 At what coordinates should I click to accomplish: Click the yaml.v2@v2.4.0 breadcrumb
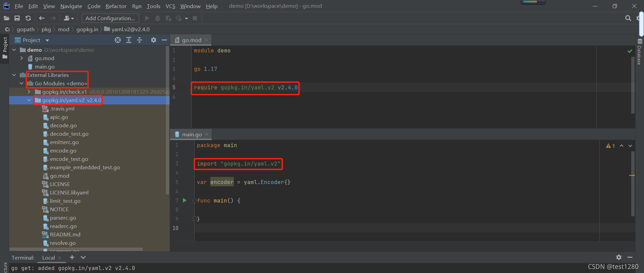(127, 29)
